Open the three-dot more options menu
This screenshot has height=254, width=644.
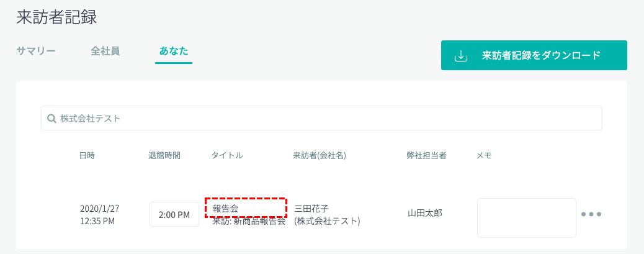(591, 215)
